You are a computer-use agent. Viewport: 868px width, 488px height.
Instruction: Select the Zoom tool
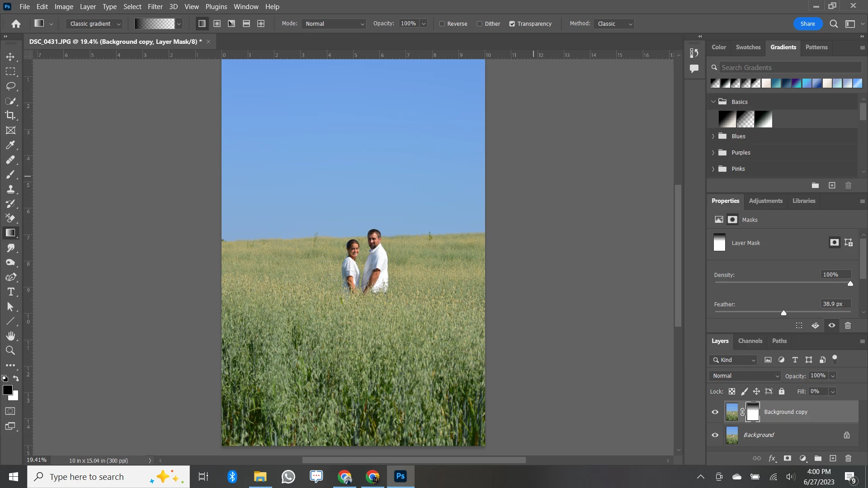10,350
